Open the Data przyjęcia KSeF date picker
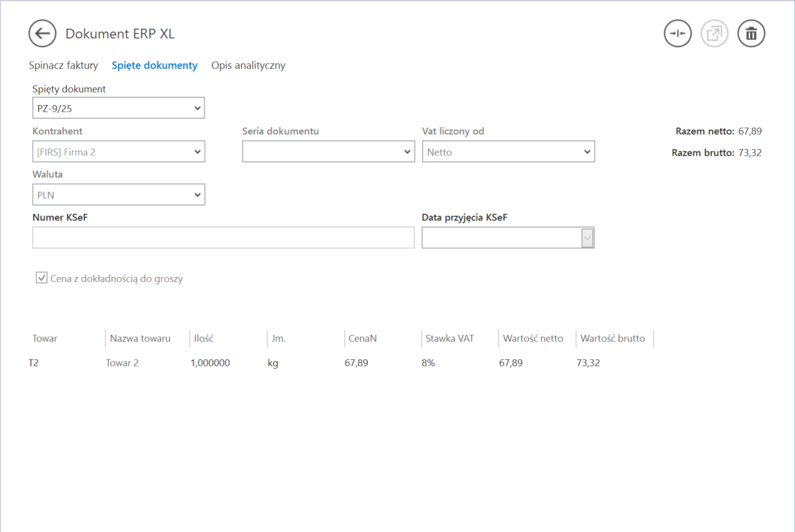The width and height of the screenshot is (795, 532). pyautogui.click(x=587, y=238)
